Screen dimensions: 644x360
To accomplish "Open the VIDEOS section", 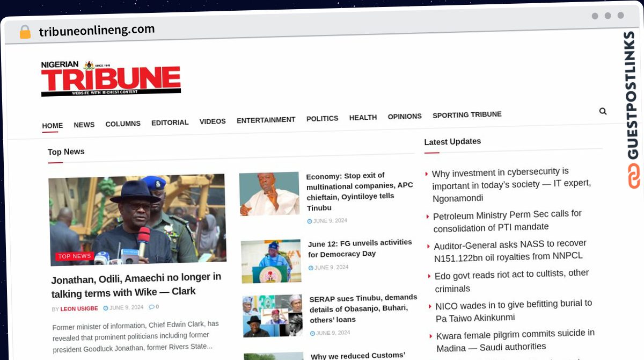I will pyautogui.click(x=213, y=121).
